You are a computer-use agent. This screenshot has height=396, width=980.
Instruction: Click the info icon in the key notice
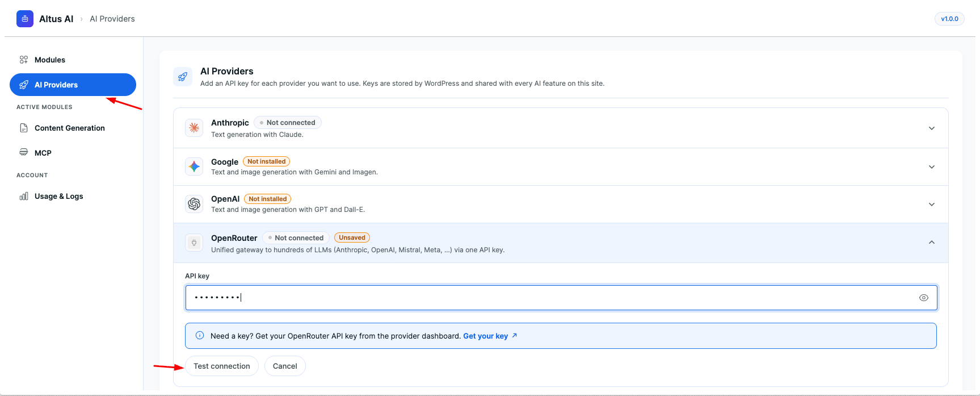click(x=200, y=335)
